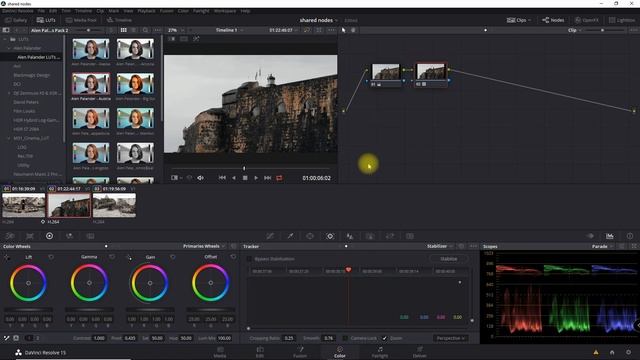Viewport: 640px width, 360px height.
Task: Toggle the highlight wand icon in viewer
Action: (196, 39)
